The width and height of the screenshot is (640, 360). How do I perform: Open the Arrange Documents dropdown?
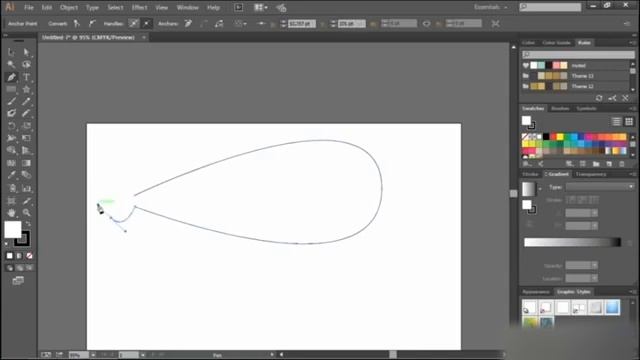click(x=261, y=7)
